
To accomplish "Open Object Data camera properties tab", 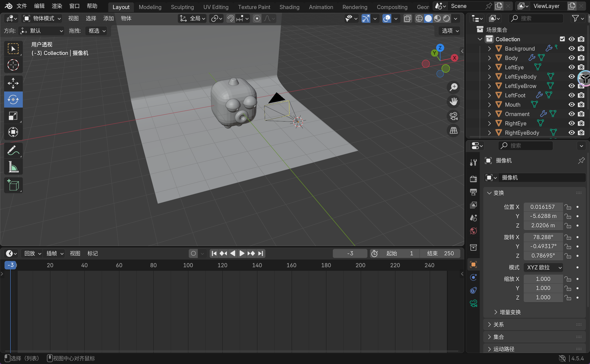I will pos(473,303).
